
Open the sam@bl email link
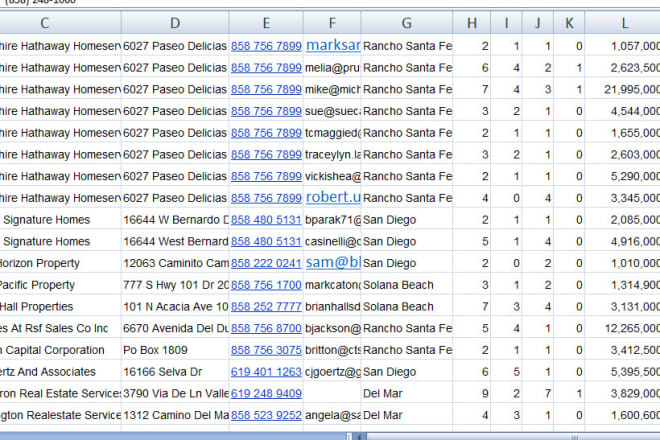point(333,262)
